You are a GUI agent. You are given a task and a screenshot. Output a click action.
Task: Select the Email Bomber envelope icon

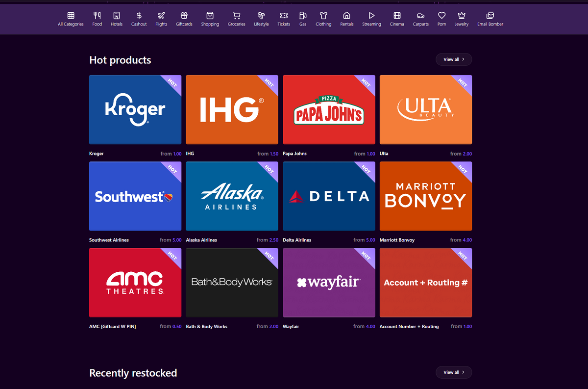click(490, 16)
